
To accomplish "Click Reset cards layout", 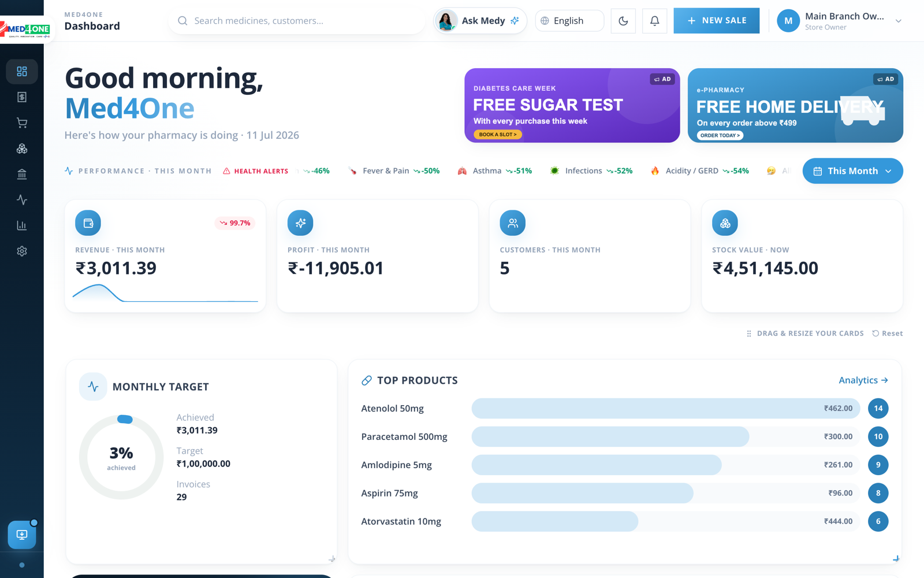I will pyautogui.click(x=888, y=334).
